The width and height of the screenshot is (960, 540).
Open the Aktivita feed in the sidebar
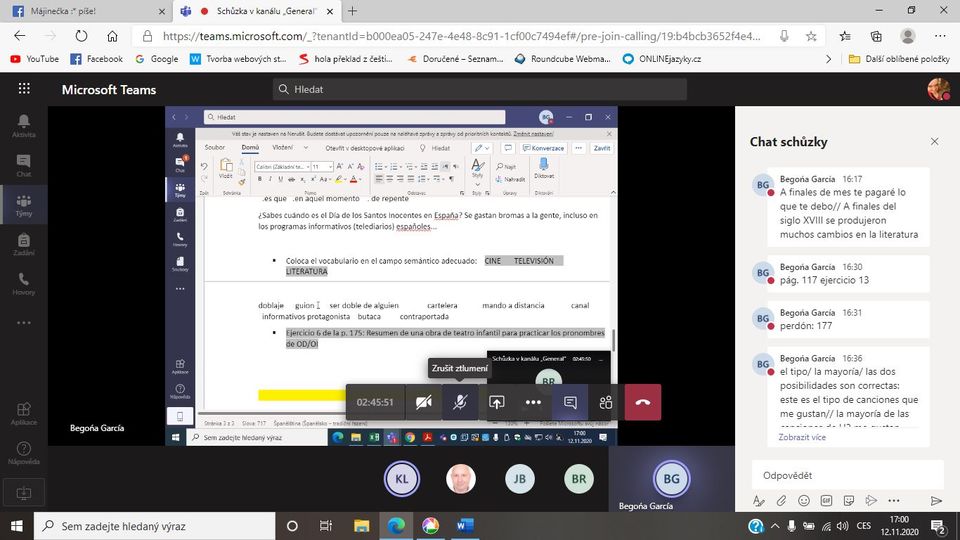23,125
